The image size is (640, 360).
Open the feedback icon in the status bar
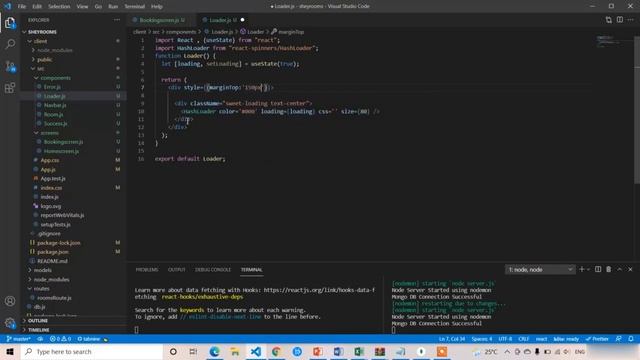[x=619, y=339]
